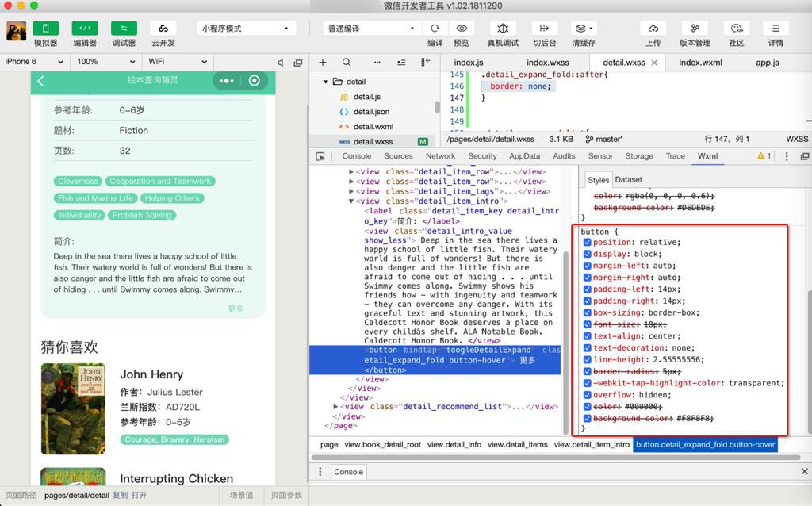Disable the line-height property checkbox

[588, 360]
